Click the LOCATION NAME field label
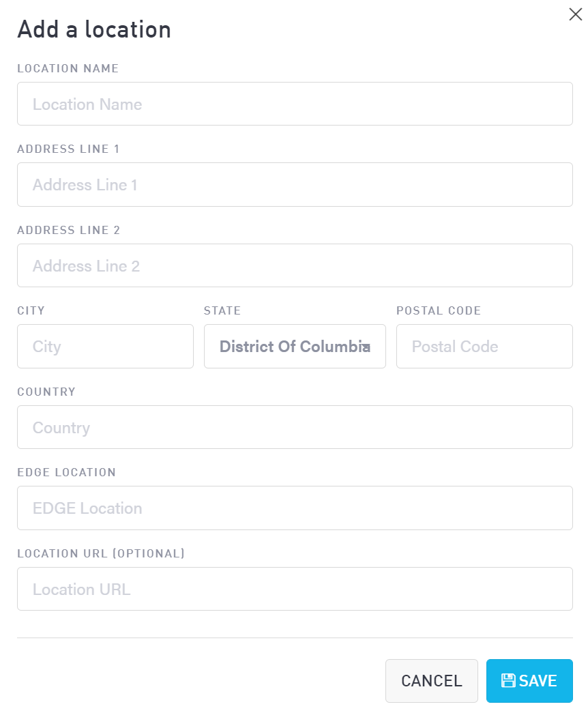The image size is (588, 713). pos(68,68)
